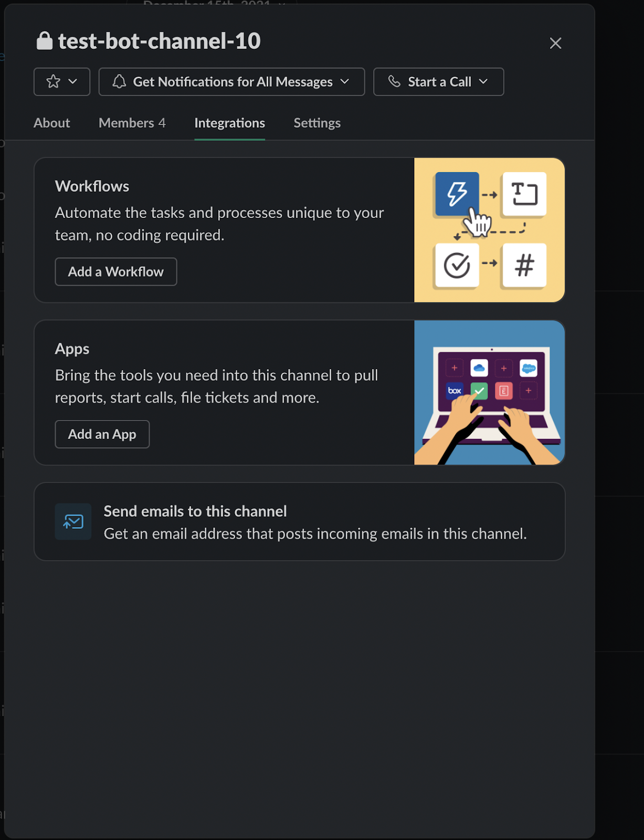Image resolution: width=644 pixels, height=840 pixels.
Task: Click the test-bot-channel-10 title
Action: (160, 41)
